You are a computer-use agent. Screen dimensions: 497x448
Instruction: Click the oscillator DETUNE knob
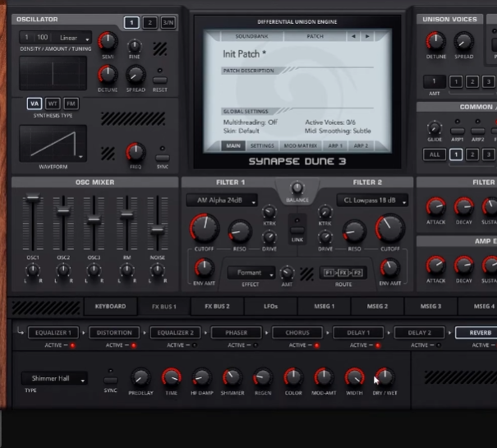click(108, 75)
